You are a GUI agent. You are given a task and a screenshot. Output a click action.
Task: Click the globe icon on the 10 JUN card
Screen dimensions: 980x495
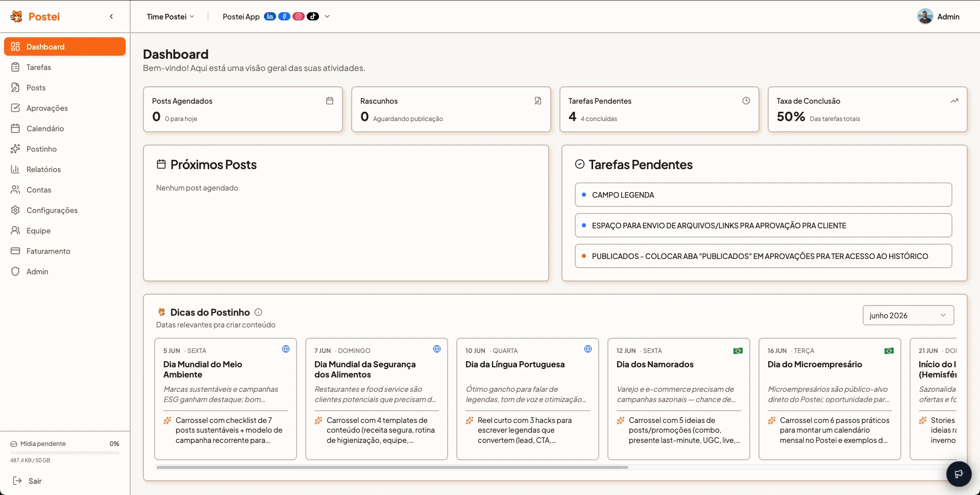pyautogui.click(x=588, y=349)
